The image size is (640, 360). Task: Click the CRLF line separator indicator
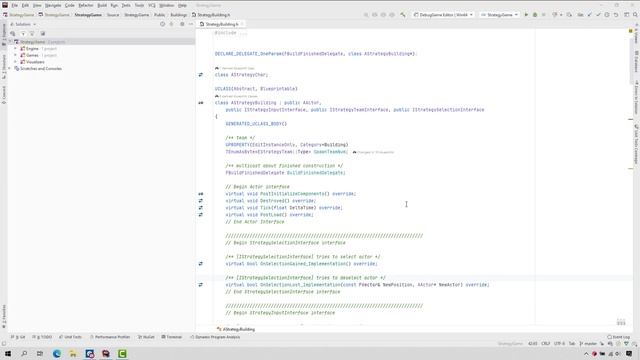(x=545, y=344)
